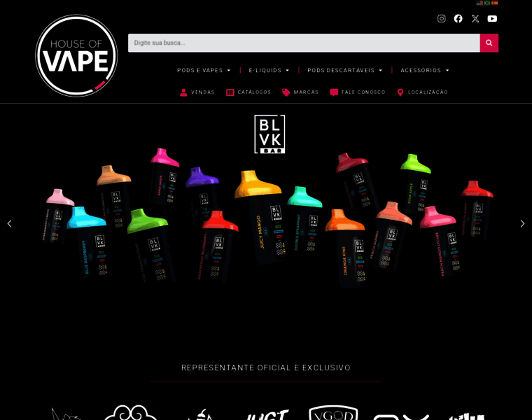Screen dimensions: 532x420
Task: Focus the 'Digite sua busca...' search field
Action: [x=304, y=43]
